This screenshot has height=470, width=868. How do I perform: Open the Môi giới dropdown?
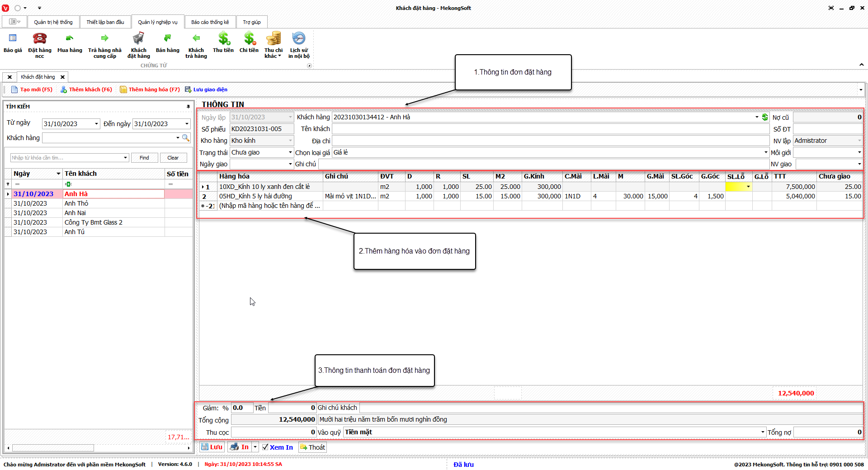pos(859,152)
